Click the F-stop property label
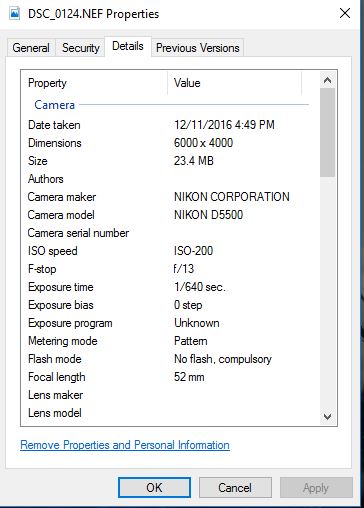 (42, 269)
